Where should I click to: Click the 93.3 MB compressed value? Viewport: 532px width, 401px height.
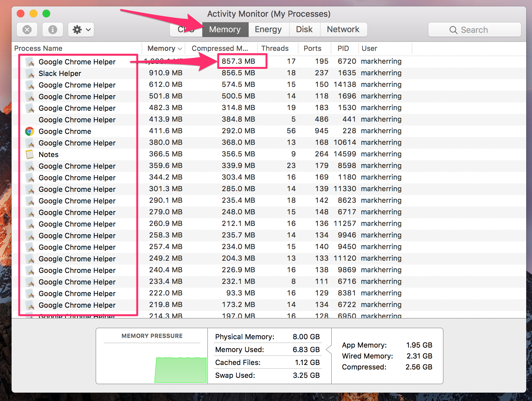point(241,293)
